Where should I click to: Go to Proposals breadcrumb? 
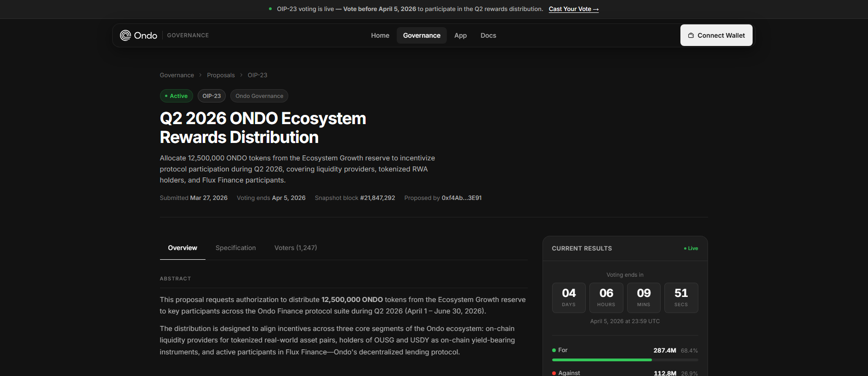[x=221, y=75]
